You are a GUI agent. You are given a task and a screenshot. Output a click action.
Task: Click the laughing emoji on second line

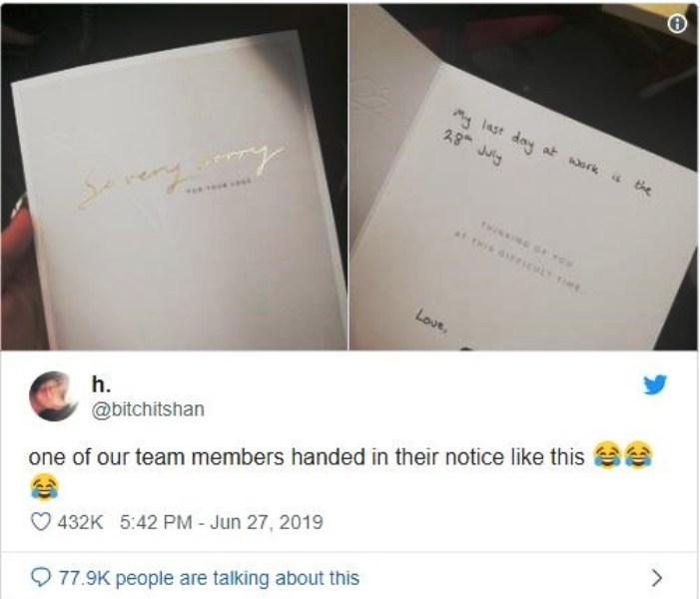[x=44, y=487]
